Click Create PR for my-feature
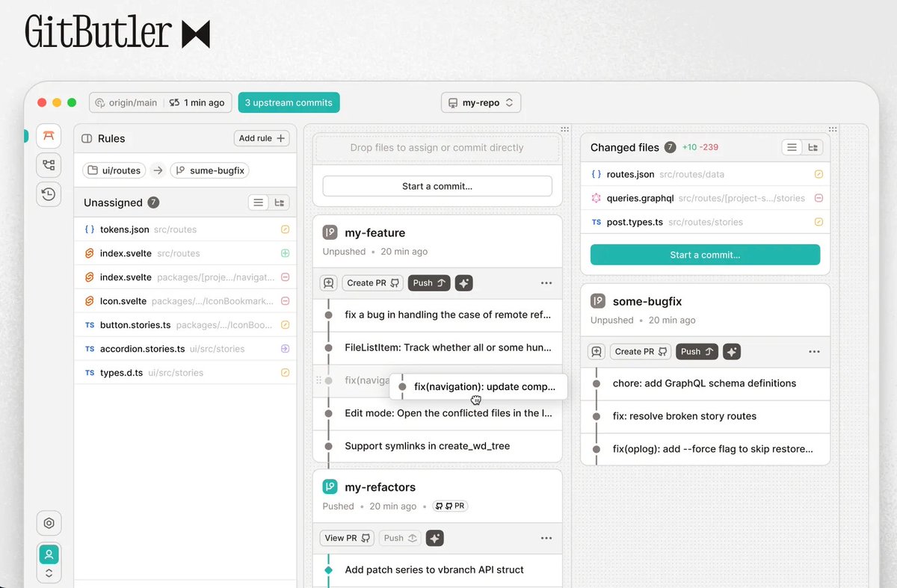Image resolution: width=897 pixels, height=588 pixels. click(x=372, y=283)
